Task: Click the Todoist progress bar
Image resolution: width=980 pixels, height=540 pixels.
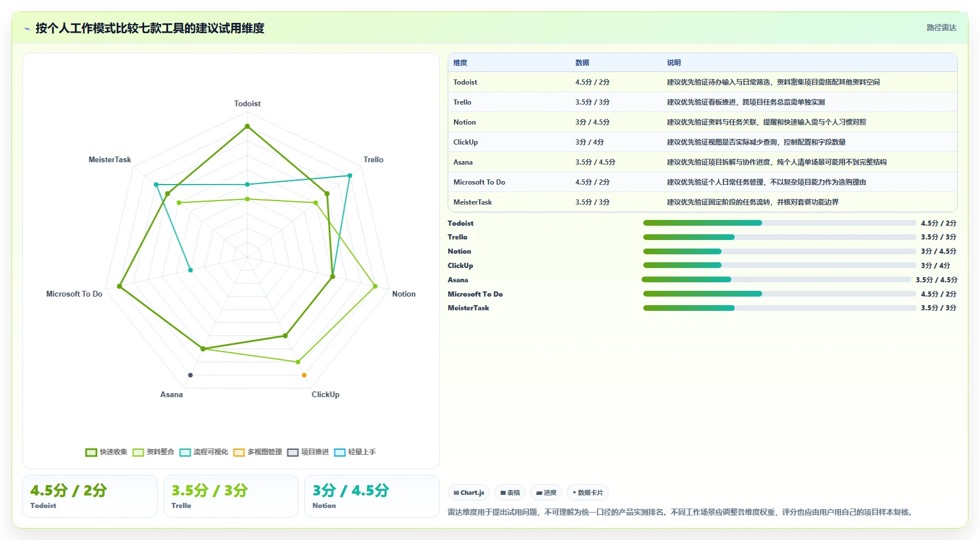Action: 779,223
